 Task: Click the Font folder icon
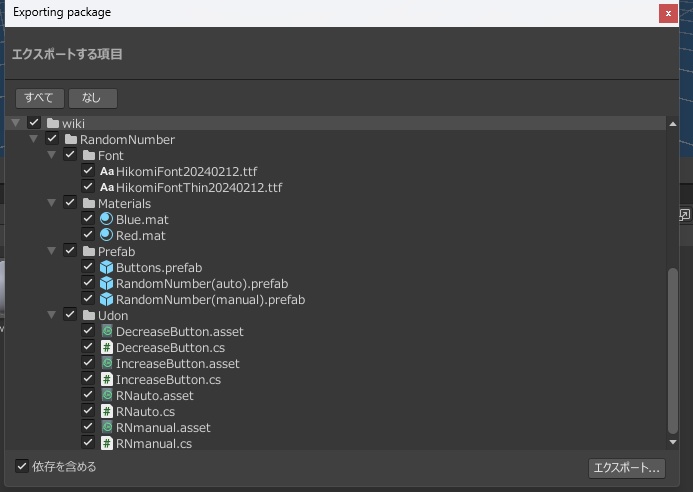[x=89, y=155]
